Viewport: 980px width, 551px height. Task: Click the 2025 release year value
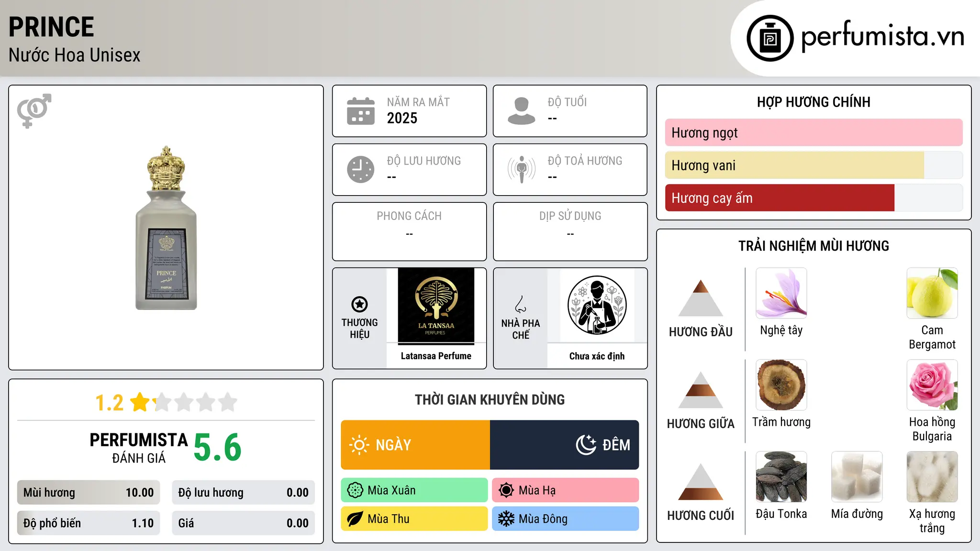pos(402,118)
